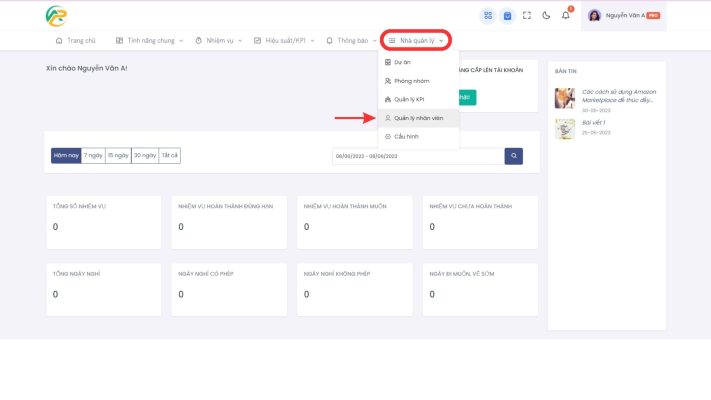711x400 pixels.
Task: Click the Ngày nghỉ có phép card
Action: [x=229, y=289]
